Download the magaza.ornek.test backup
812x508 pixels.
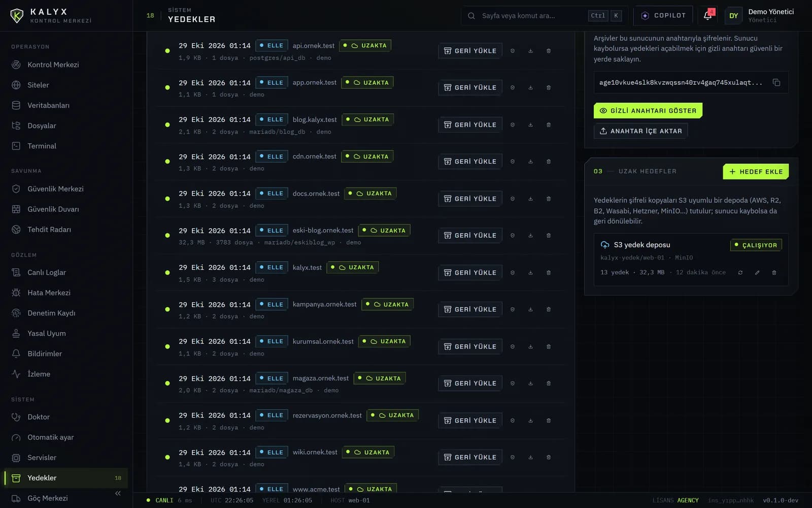coord(530,384)
